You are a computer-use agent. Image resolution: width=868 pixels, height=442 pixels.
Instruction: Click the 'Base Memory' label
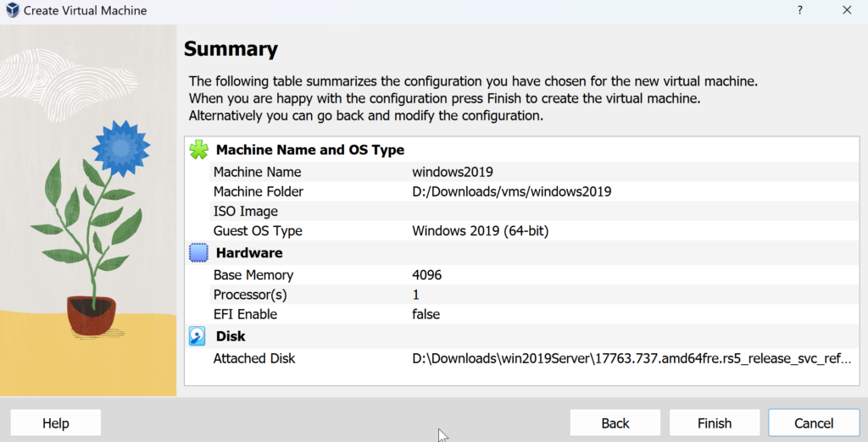(253, 275)
